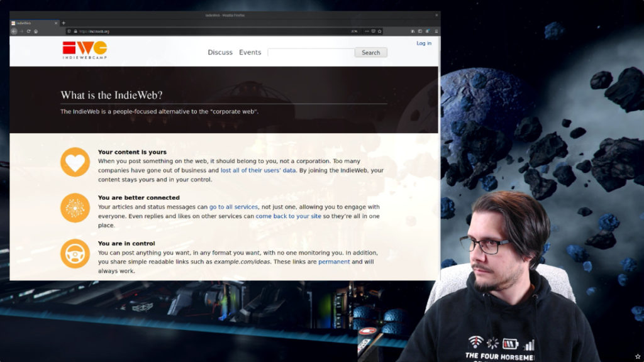Open the Discuss menu item
The height and width of the screenshot is (362, 644).
click(220, 53)
